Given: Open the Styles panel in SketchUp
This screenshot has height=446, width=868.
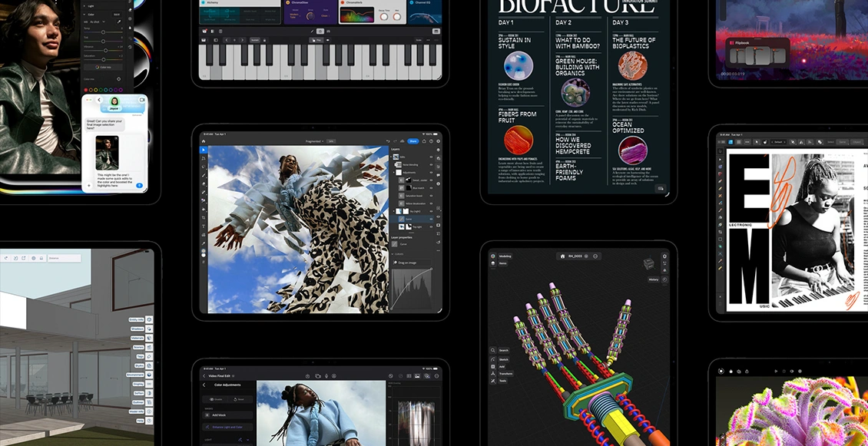Looking at the screenshot, I should click(149, 365).
